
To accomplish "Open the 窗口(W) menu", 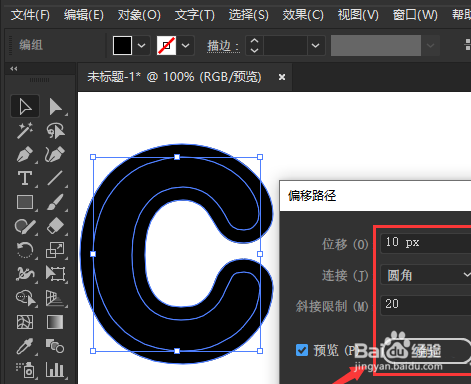I will tap(415, 15).
